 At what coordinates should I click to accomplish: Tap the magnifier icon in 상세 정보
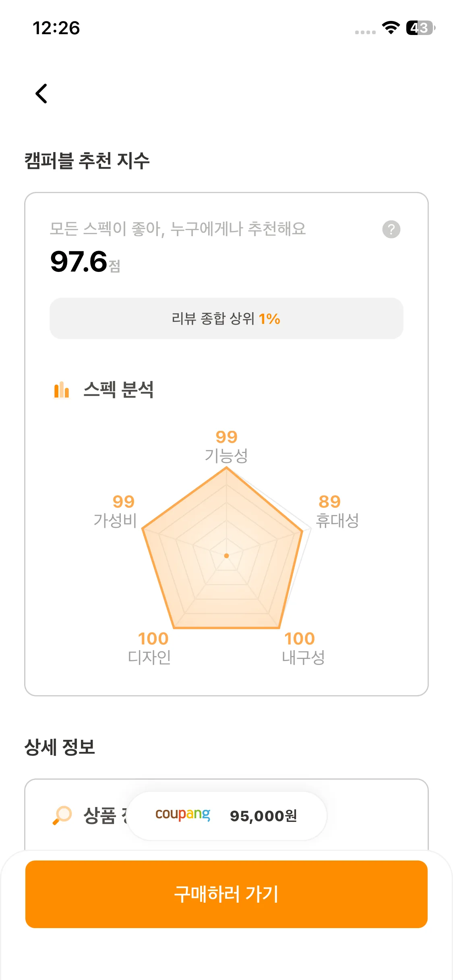62,815
